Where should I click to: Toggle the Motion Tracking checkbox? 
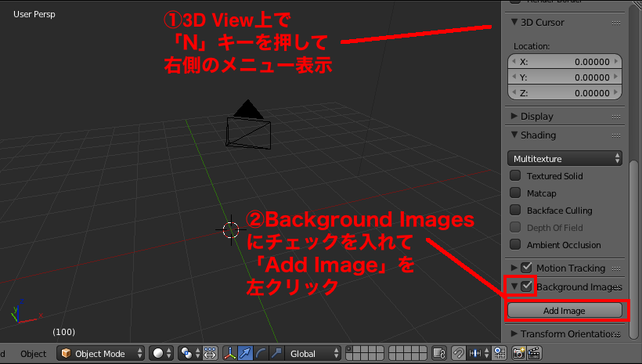point(527,268)
